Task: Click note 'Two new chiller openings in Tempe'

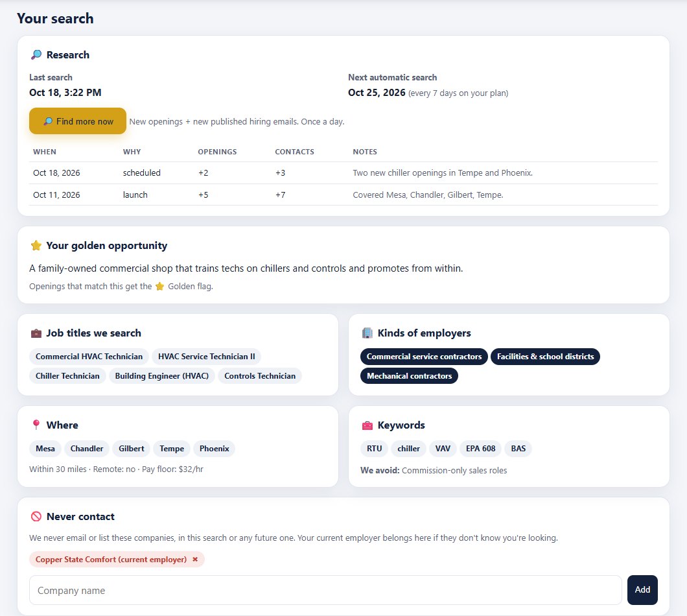Action: [x=443, y=172]
